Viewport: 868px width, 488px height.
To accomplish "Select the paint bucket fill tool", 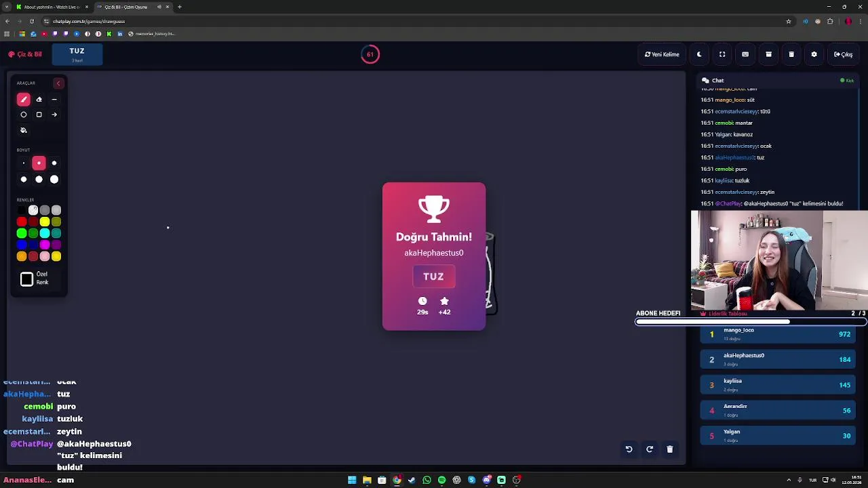I will click(x=24, y=130).
